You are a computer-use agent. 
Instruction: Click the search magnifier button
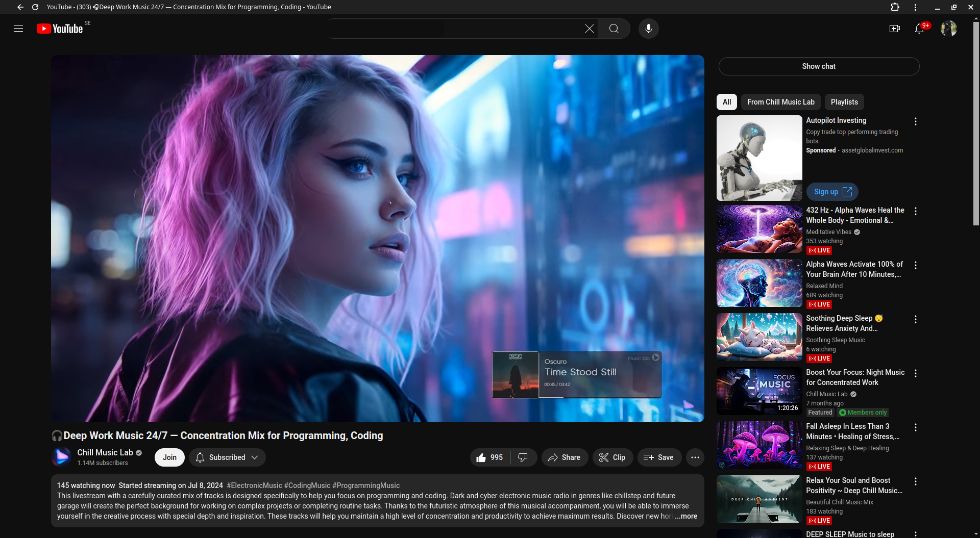tap(614, 29)
